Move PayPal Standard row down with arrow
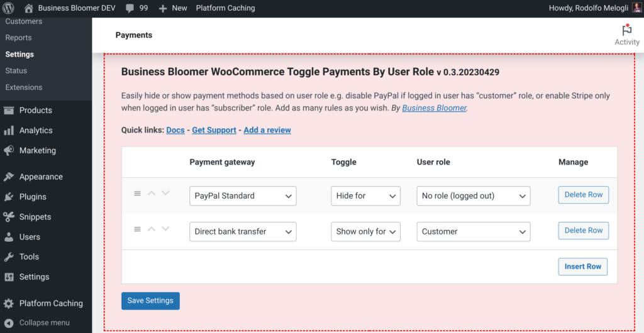644x333 pixels. [165, 193]
